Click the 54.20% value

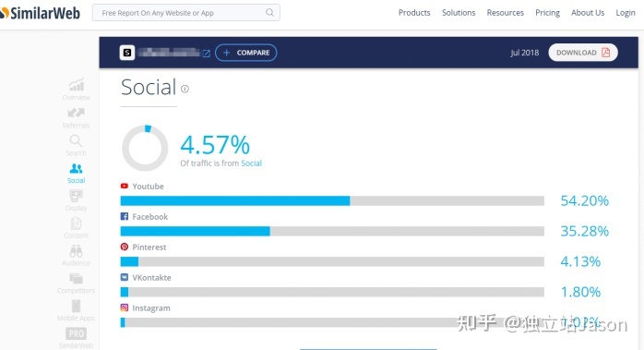584,200
